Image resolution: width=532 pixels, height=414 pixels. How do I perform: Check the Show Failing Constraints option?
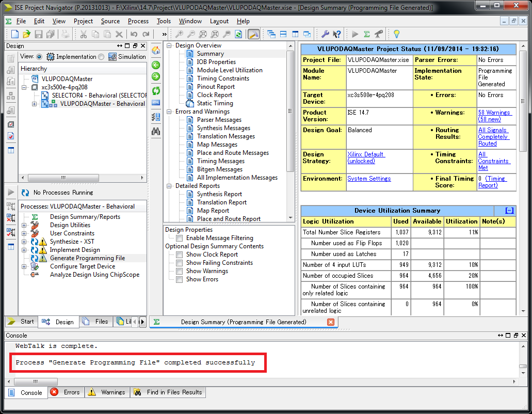(180, 263)
